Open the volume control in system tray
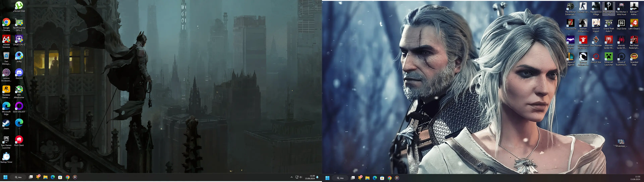The width and height of the screenshot is (644, 182). [x=301, y=177]
